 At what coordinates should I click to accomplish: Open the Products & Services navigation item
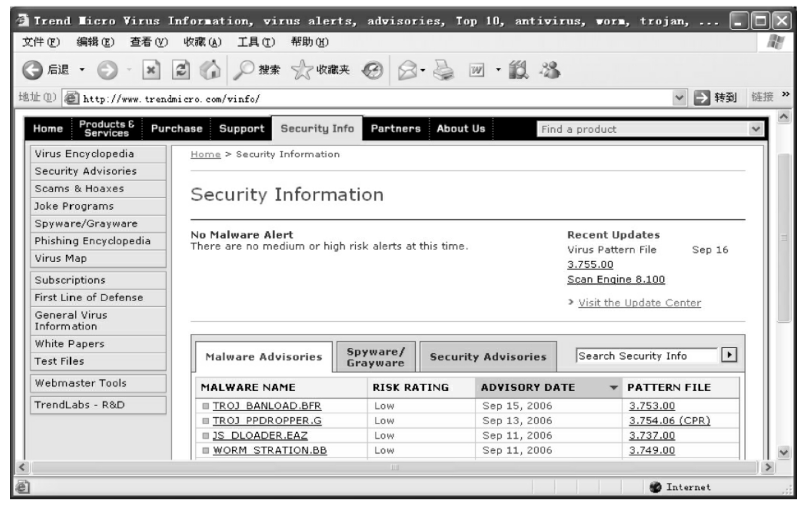(107, 129)
